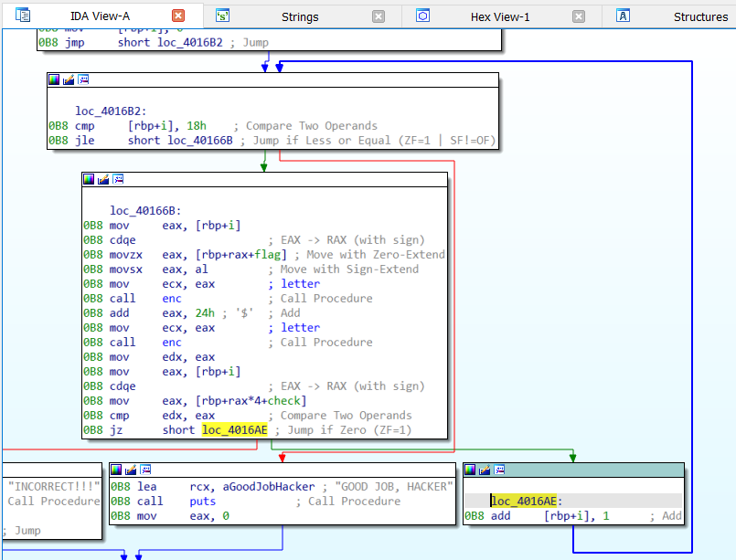Click group icon on loc_4016AE block

499,470
